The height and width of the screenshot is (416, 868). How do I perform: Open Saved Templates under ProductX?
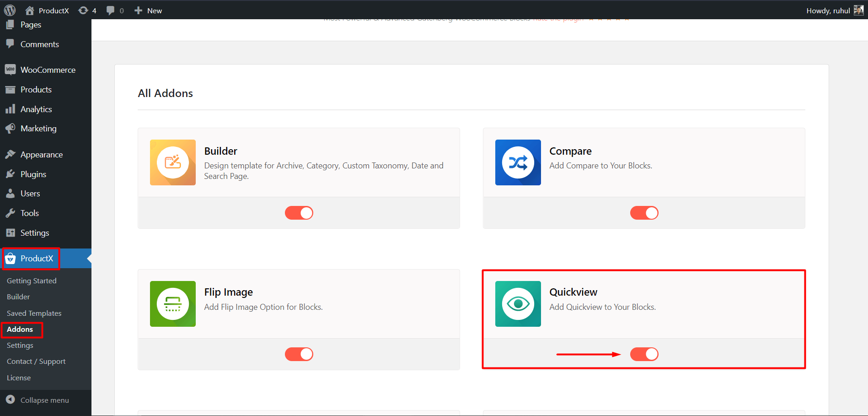pyautogui.click(x=34, y=313)
